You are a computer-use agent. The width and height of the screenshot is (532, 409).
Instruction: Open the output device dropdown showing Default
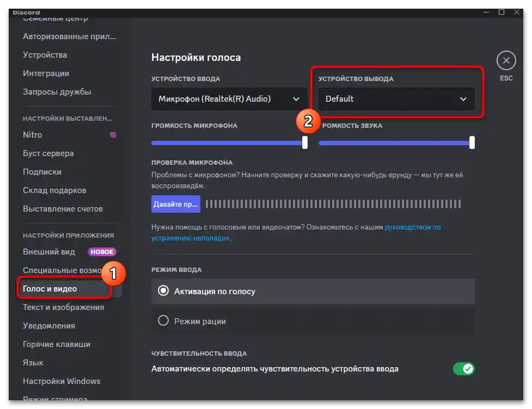point(396,98)
